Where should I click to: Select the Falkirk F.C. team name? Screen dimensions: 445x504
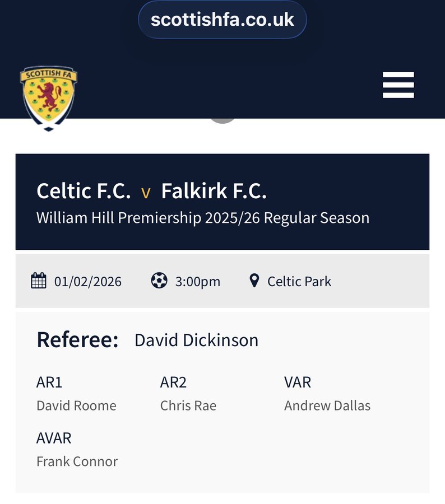click(x=214, y=192)
